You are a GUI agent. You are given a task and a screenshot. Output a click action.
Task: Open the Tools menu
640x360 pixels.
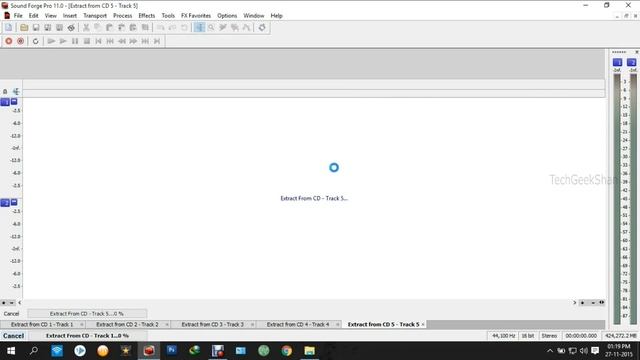[x=168, y=16]
